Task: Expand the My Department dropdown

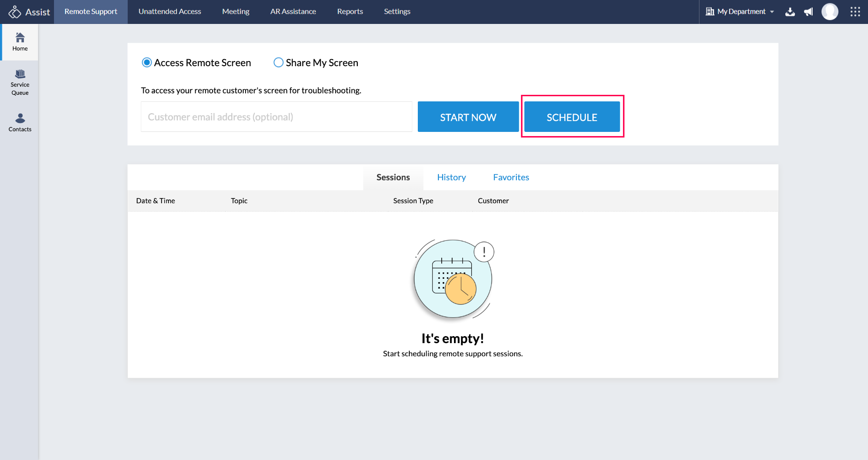Action: 772,11
